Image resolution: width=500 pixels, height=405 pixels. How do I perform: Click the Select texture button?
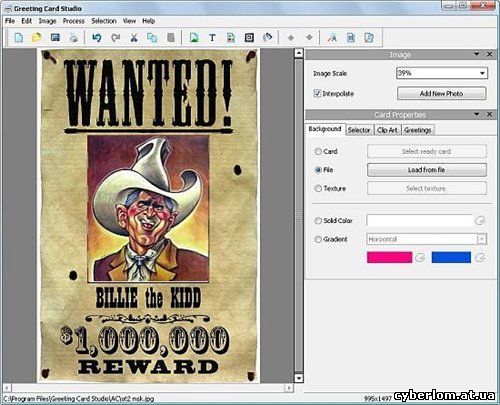click(427, 188)
